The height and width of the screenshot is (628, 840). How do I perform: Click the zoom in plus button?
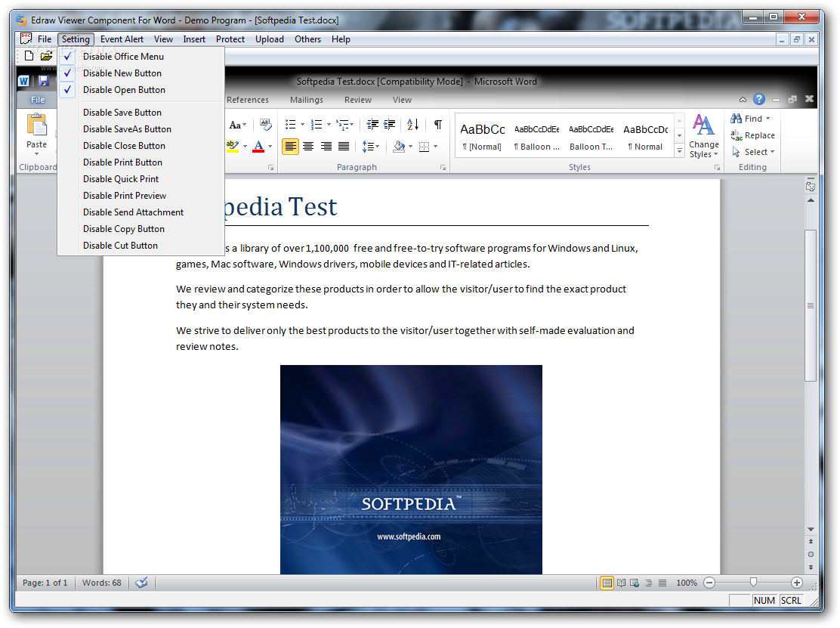pos(797,583)
